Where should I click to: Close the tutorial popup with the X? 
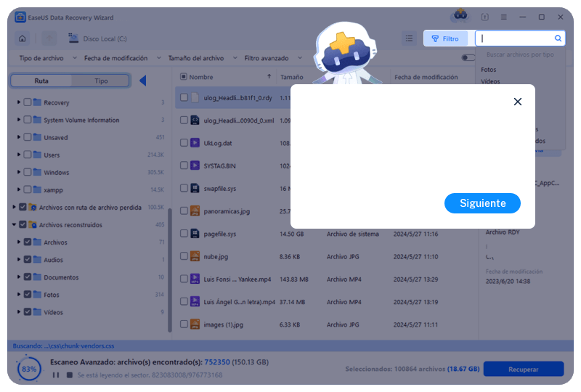pyautogui.click(x=517, y=102)
